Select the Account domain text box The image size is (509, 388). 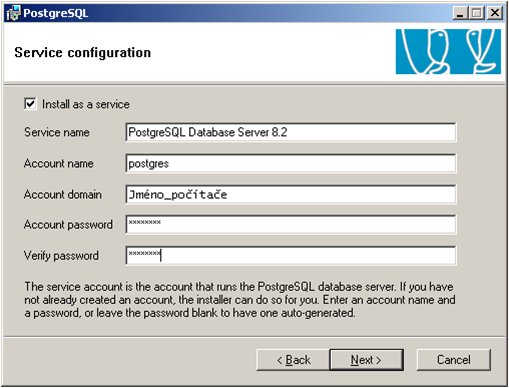pyautogui.click(x=291, y=194)
